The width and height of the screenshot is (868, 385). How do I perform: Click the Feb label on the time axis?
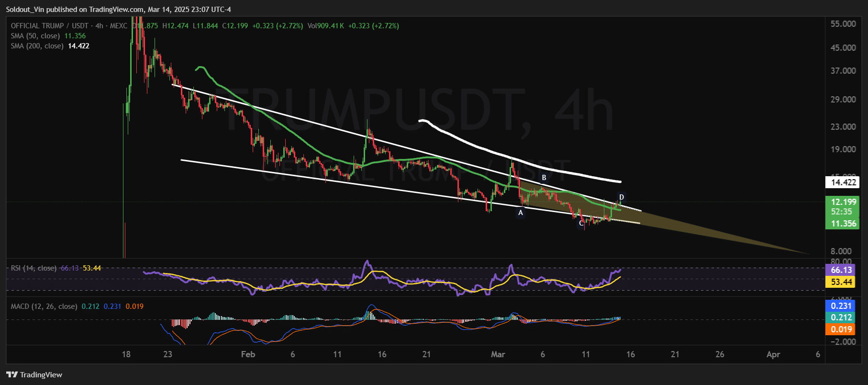tap(248, 354)
